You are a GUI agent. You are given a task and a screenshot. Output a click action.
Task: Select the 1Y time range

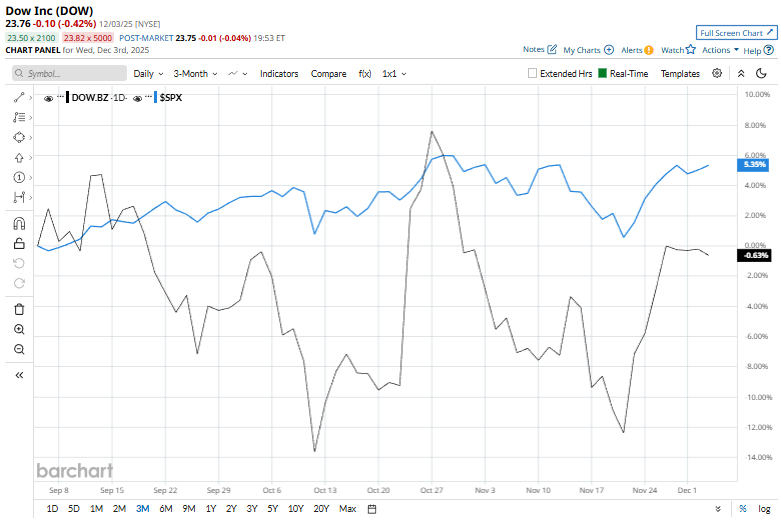point(211,509)
